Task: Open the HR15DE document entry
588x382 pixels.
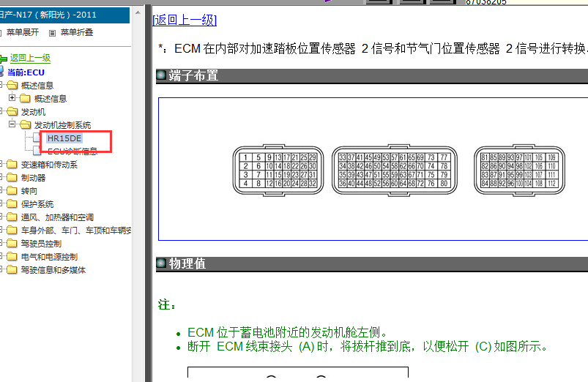Action: [64, 138]
